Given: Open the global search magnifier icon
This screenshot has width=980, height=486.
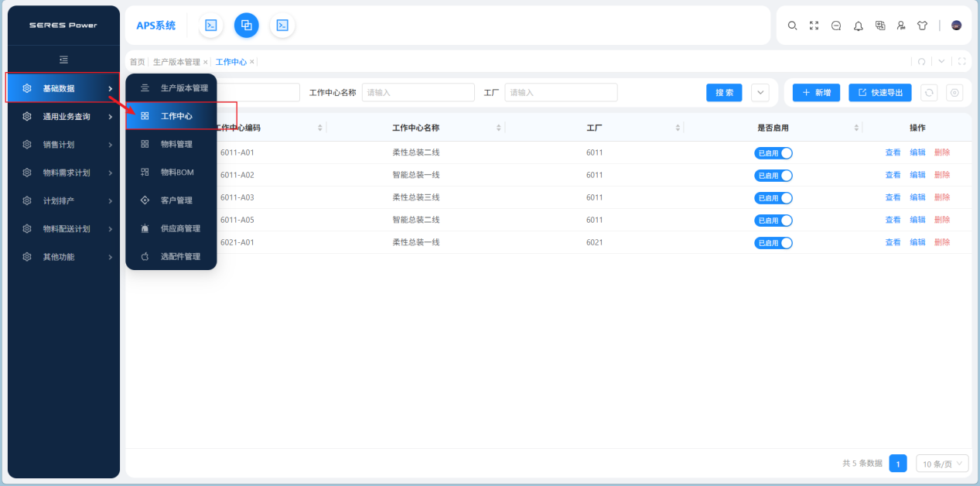Looking at the screenshot, I should tap(792, 26).
